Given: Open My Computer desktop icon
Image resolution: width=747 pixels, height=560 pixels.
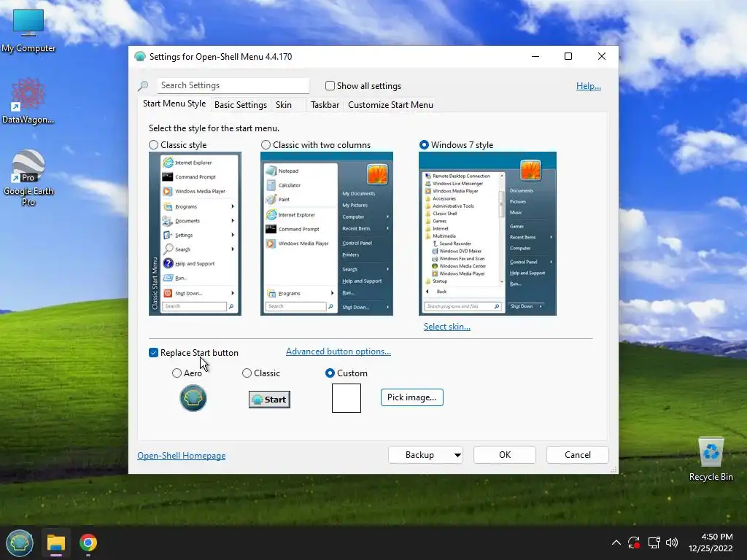Looking at the screenshot, I should (28, 31).
